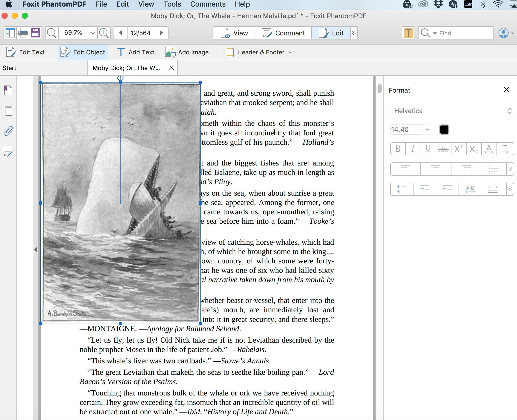Close the Moby Dick document tab
Screen dimensions: 517x420
[x=172, y=68]
